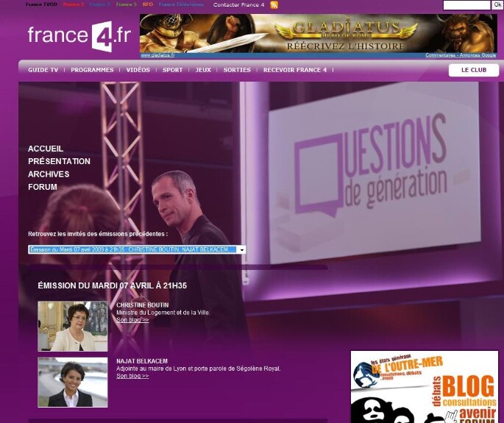This screenshot has width=504, height=423.
Task: Expand the previous episodes dropdown arrow
Action: click(x=241, y=250)
